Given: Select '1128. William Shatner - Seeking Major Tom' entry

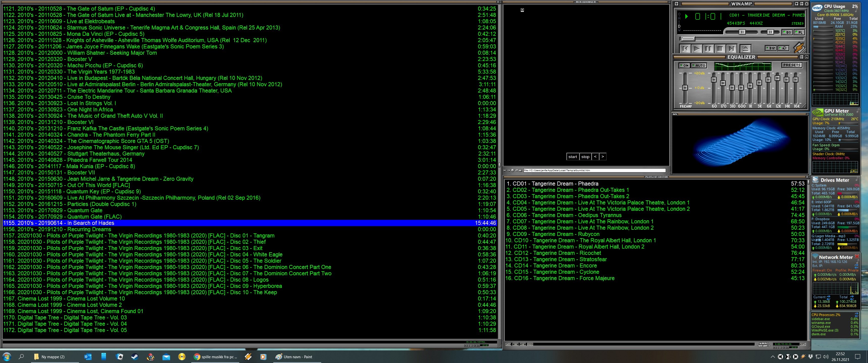Looking at the screenshot, I should (250, 53).
